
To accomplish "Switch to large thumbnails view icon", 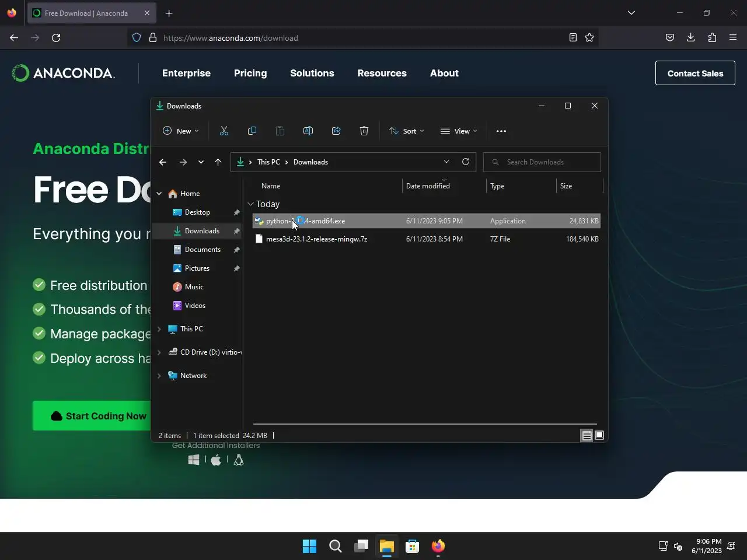I will click(x=599, y=435).
